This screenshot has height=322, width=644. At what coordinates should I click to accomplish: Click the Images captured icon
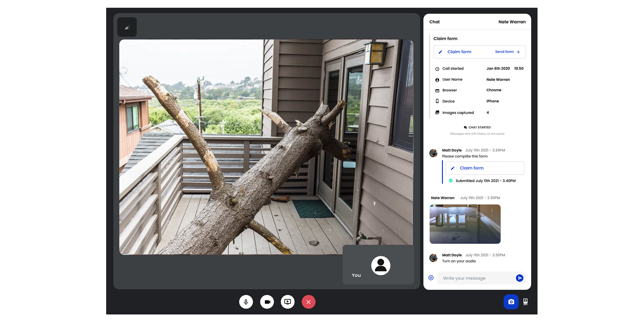pyautogui.click(x=437, y=112)
